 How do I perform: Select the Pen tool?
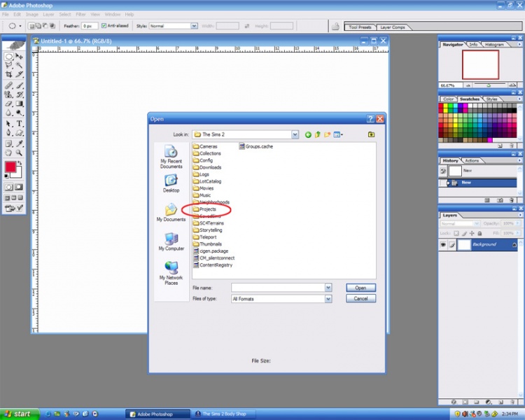[x=8, y=132]
